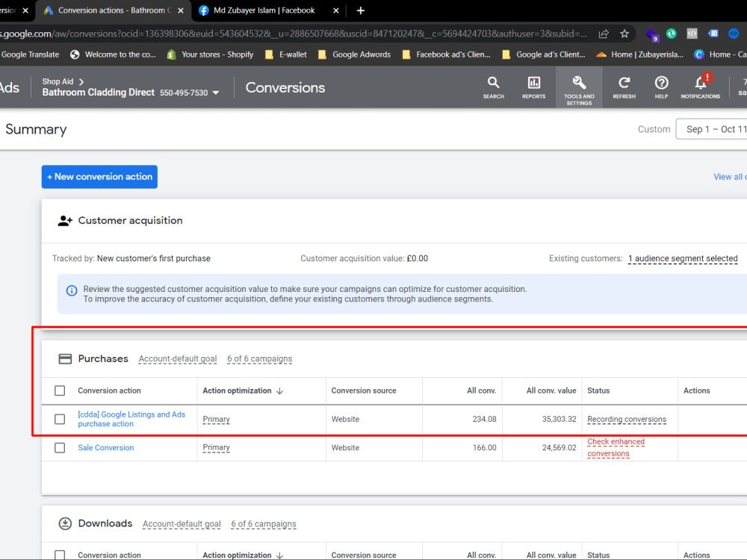This screenshot has width=747, height=560.
Task: Close the Md Zubayer Islam Facebook tab
Action: pos(336,10)
